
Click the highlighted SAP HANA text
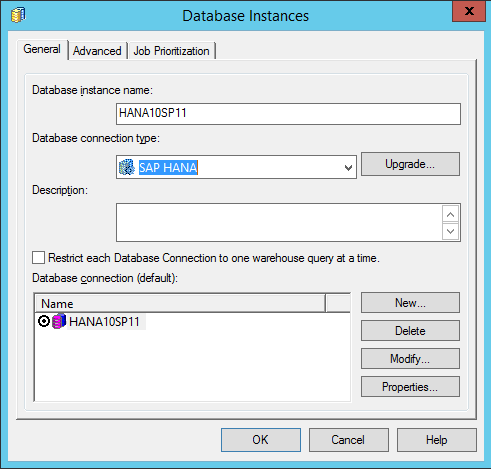click(x=168, y=167)
